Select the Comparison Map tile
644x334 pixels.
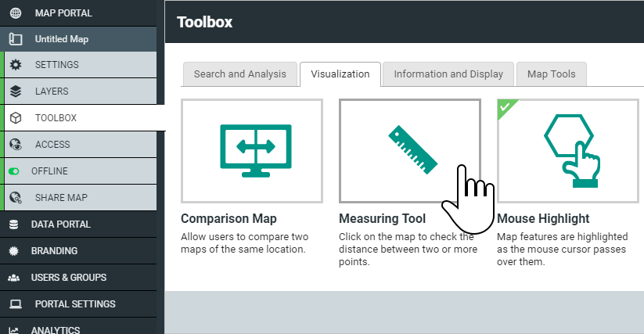[x=252, y=151]
